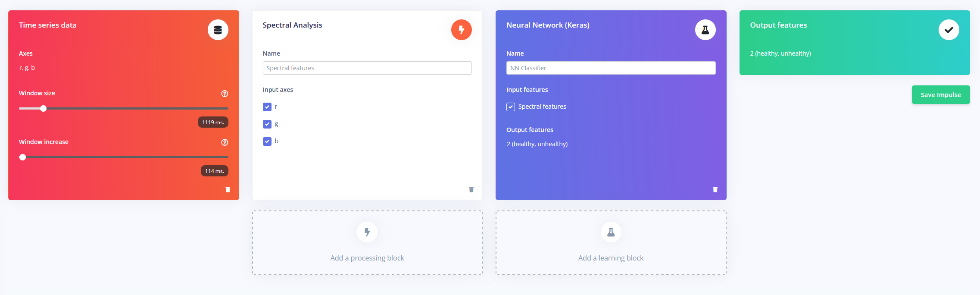Viewport: 980px width, 295px height.
Task: Focus the NN Classifier name field
Action: pyautogui.click(x=611, y=68)
